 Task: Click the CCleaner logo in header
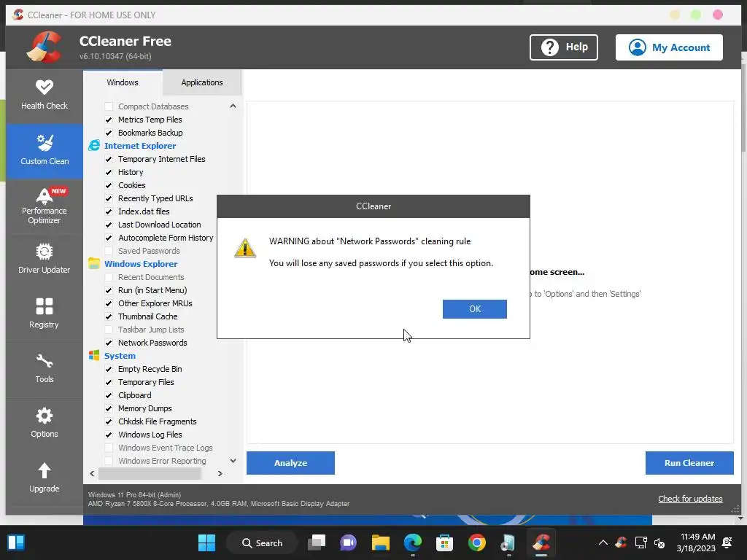(44, 47)
